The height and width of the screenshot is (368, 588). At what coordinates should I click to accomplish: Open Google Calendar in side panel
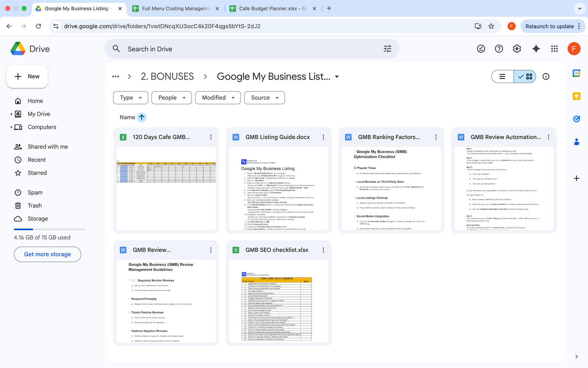pyautogui.click(x=576, y=74)
